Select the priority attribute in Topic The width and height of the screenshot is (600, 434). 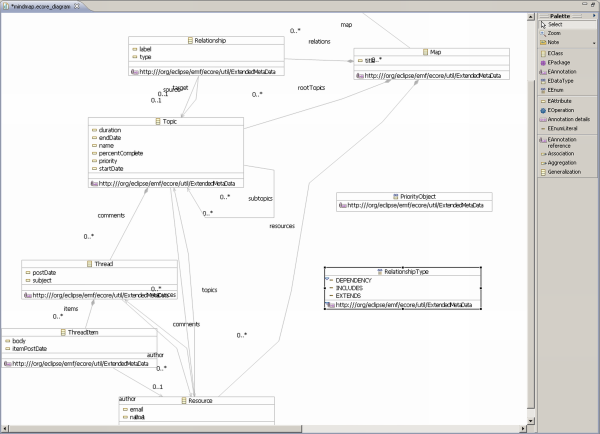click(104, 161)
